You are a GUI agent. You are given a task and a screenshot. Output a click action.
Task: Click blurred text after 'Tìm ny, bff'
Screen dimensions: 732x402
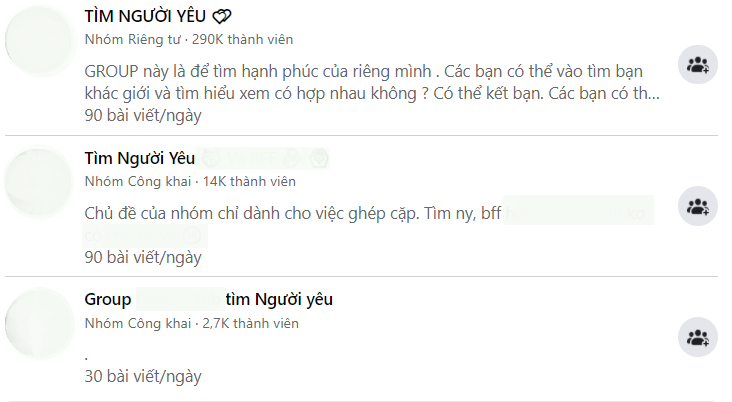578,214
